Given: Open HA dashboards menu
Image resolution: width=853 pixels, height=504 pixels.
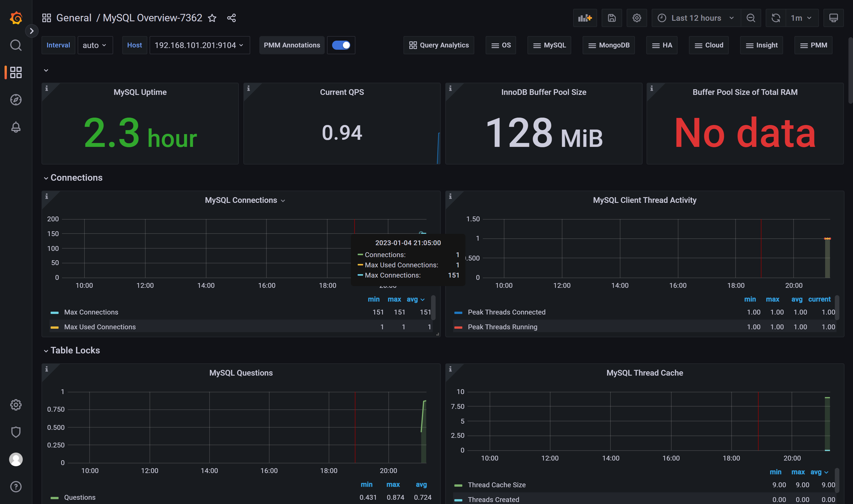Looking at the screenshot, I should [661, 45].
